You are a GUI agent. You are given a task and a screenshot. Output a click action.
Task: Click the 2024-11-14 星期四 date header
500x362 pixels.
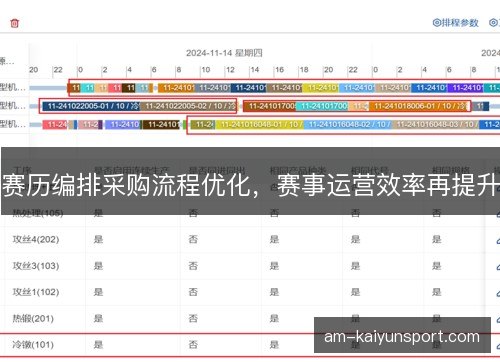click(x=224, y=53)
